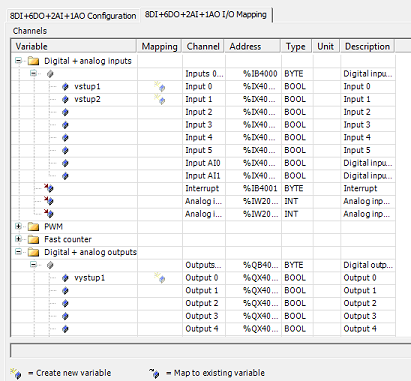Click the Input AI1 channel cell
This screenshot has height=381, width=411.
(204, 176)
